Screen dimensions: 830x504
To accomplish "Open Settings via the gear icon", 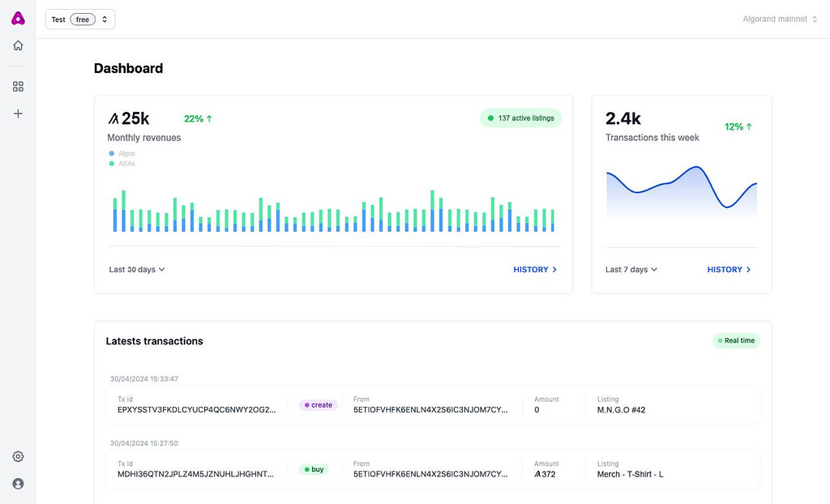I will click(x=18, y=456).
